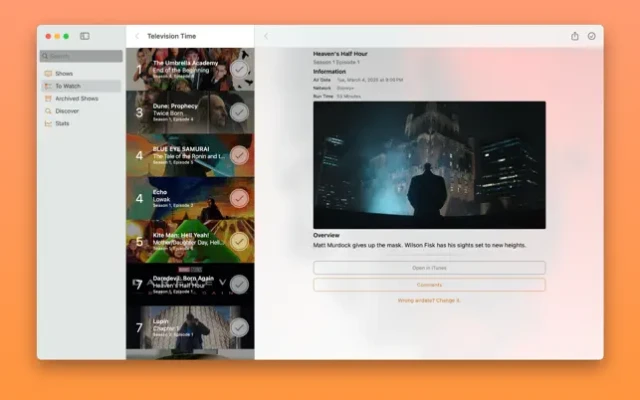This screenshot has width=640, height=400.
Task: Open Kite Man: Hell Yeah! episode row
Action: tap(180, 241)
